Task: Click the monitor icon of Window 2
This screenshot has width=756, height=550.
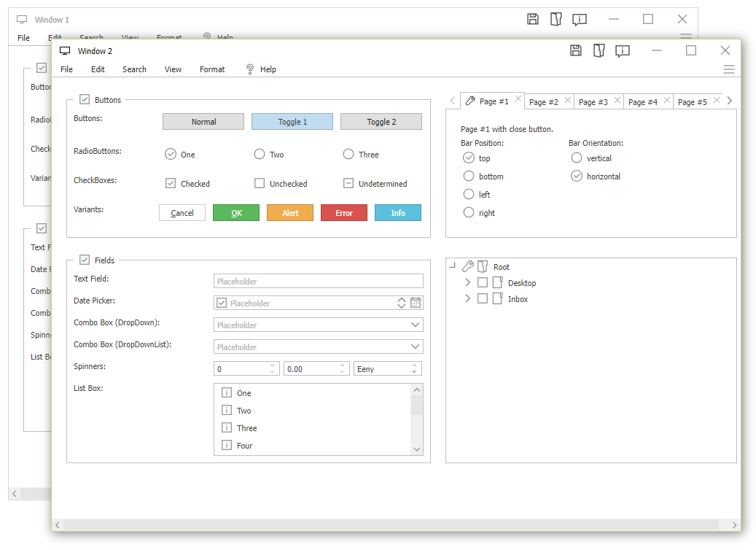Action: [x=65, y=50]
